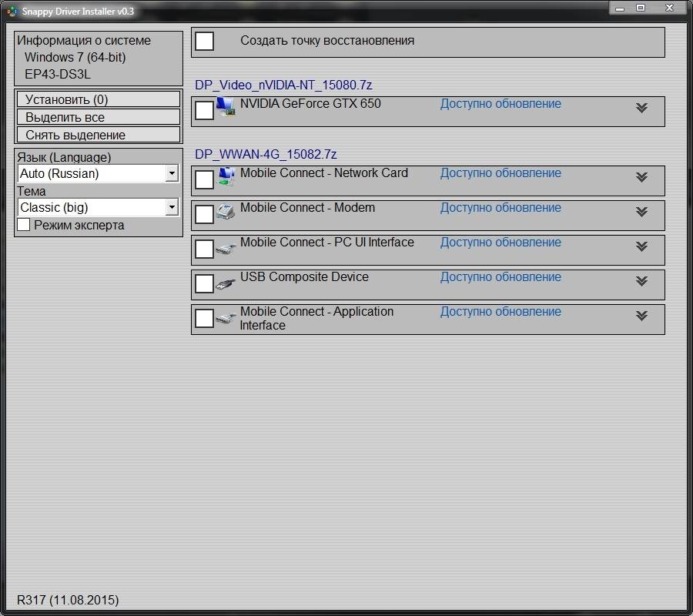Check the Mobile Connect - Application Interface checkbox
This screenshot has height=616, width=693.
tap(204, 318)
